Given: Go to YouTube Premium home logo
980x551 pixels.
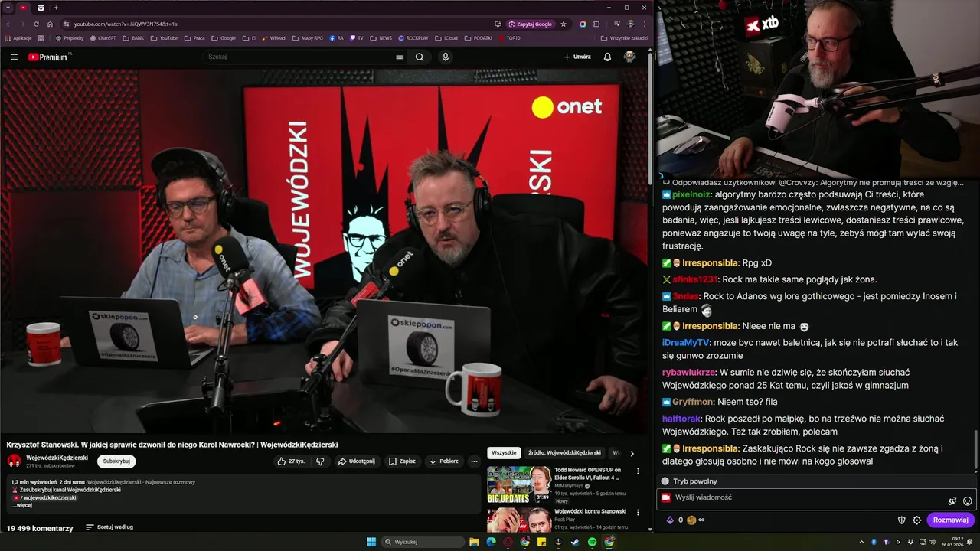Looking at the screenshot, I should pos(49,57).
